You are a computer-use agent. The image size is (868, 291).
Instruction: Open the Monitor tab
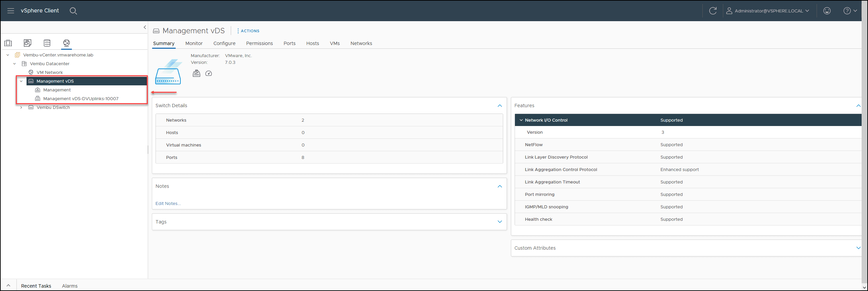tap(194, 43)
